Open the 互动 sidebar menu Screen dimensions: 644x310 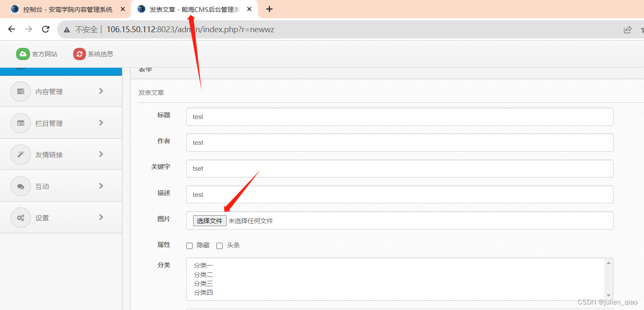point(61,186)
